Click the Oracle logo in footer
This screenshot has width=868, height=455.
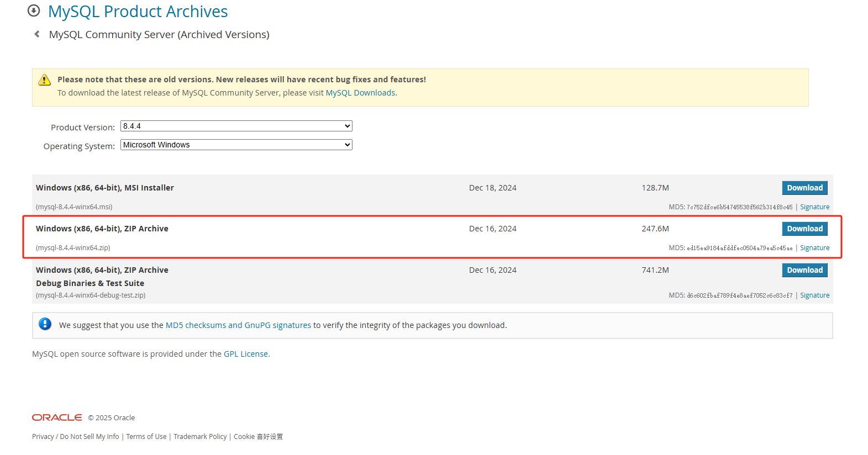(x=57, y=417)
